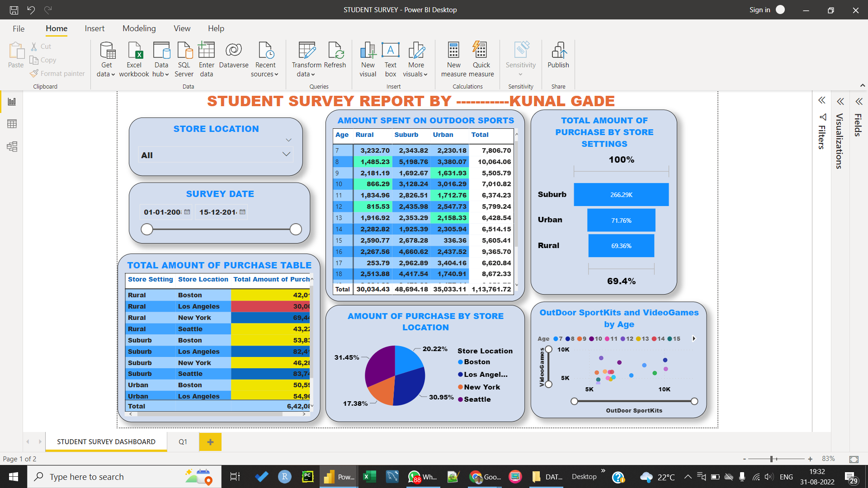This screenshot has height=488, width=868.
Task: Click the Survey Date range slider handle
Action: point(146,229)
